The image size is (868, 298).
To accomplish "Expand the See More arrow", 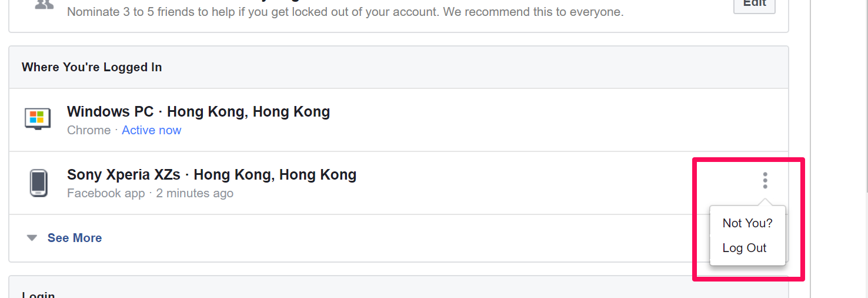I will click(x=32, y=238).
